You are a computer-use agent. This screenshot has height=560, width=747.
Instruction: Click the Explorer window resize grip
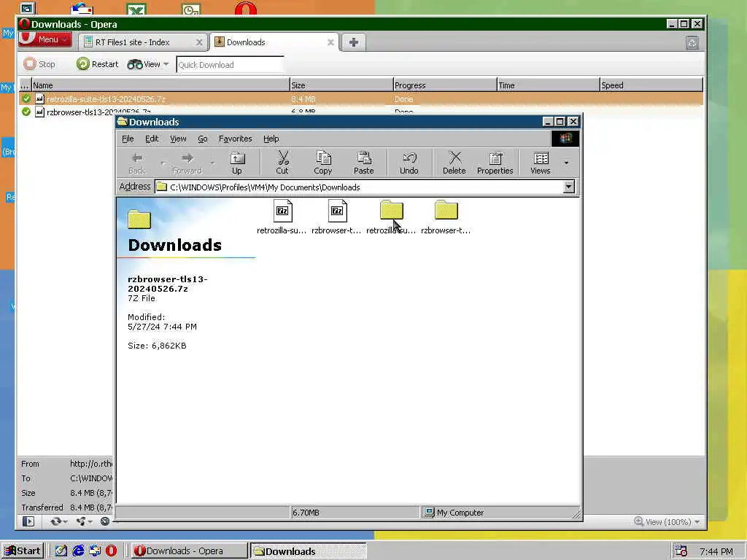point(576,514)
